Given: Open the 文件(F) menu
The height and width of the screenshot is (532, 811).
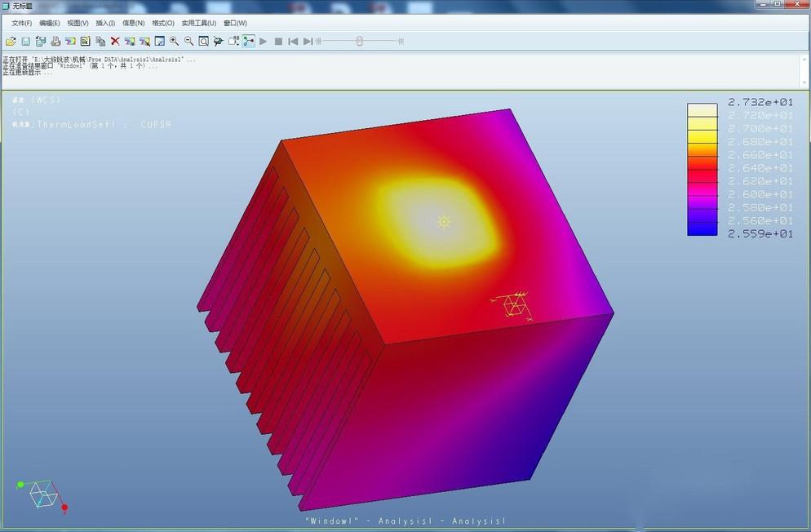Looking at the screenshot, I should 22,24.
